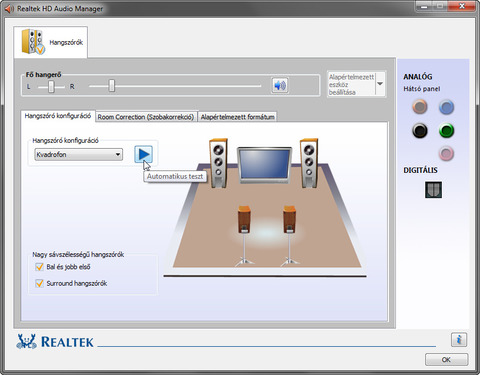Expand Alapértelmezett eszköz beállítása dropdown arrow
The height and width of the screenshot is (375, 480).
[x=380, y=84]
